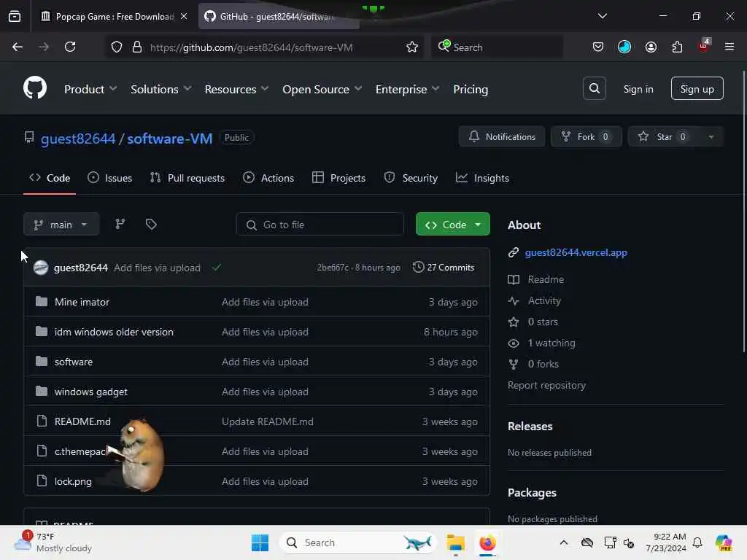The image size is (747, 560).
Task: Click the Go to file field
Action: click(x=320, y=225)
